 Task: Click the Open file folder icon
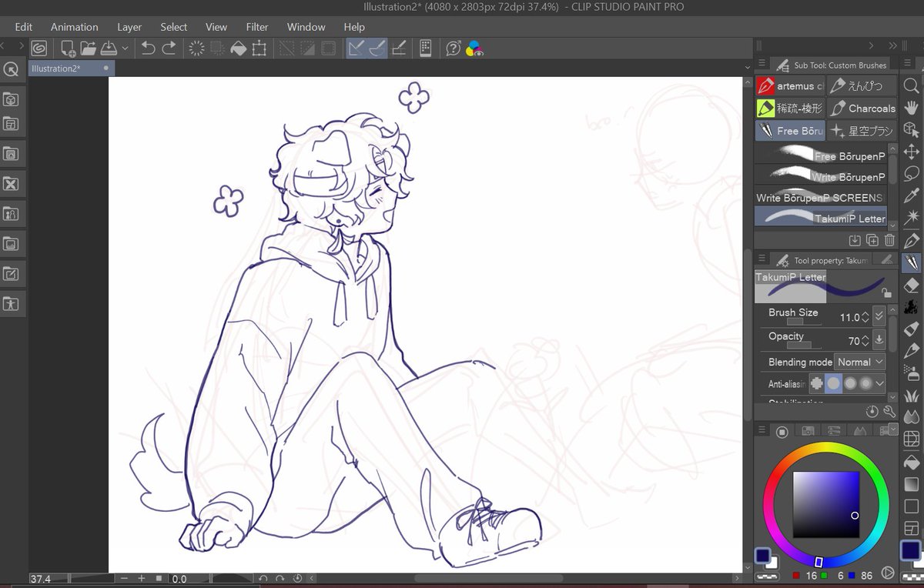(89, 48)
